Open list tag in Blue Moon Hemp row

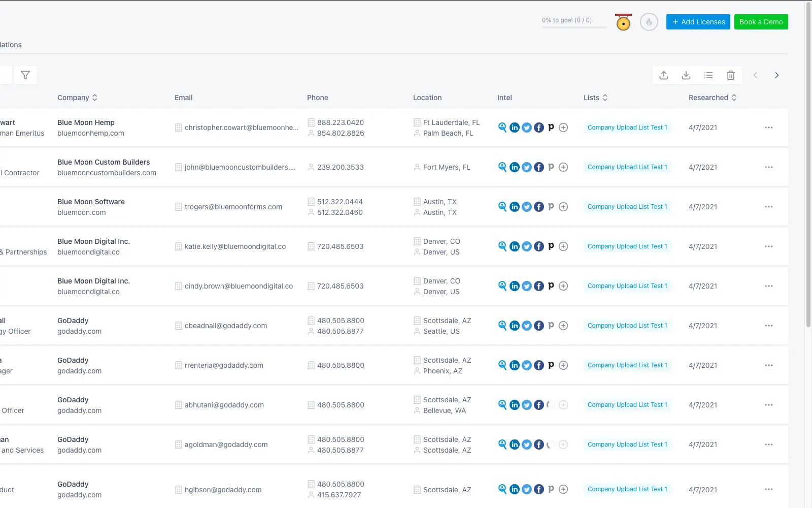click(x=627, y=128)
